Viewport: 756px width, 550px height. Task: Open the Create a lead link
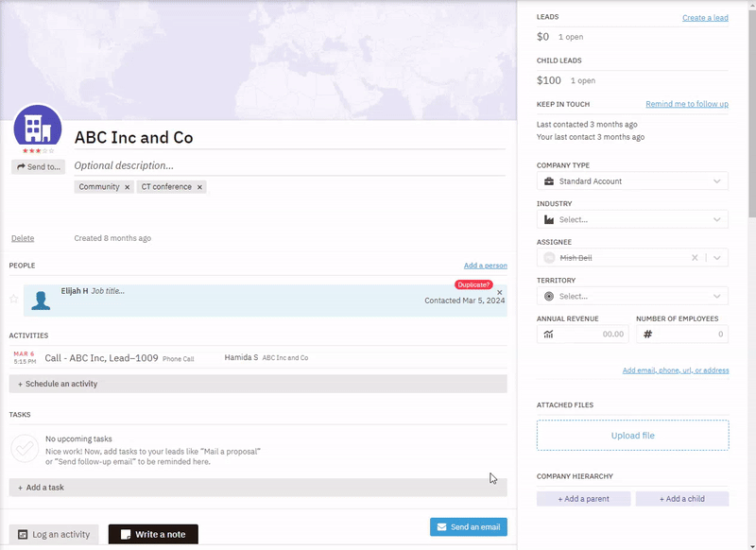click(704, 17)
